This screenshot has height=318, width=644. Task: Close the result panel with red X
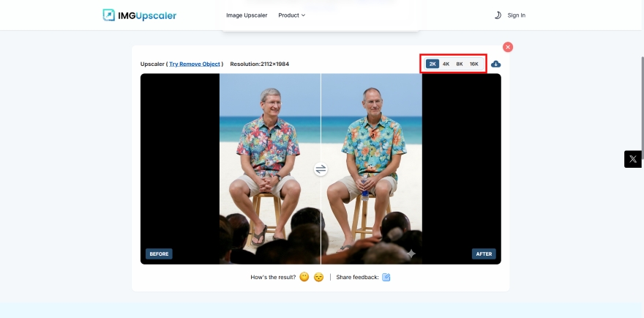click(x=508, y=47)
